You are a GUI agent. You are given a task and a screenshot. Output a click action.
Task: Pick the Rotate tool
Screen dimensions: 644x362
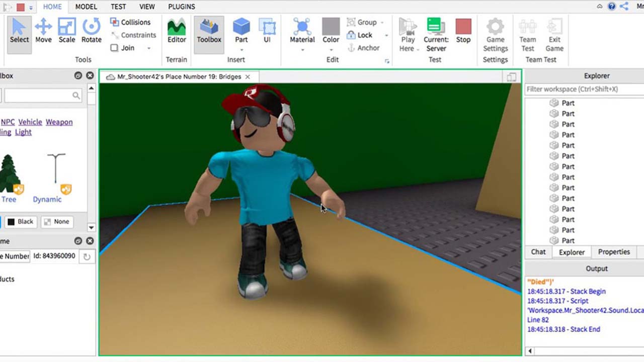92,31
